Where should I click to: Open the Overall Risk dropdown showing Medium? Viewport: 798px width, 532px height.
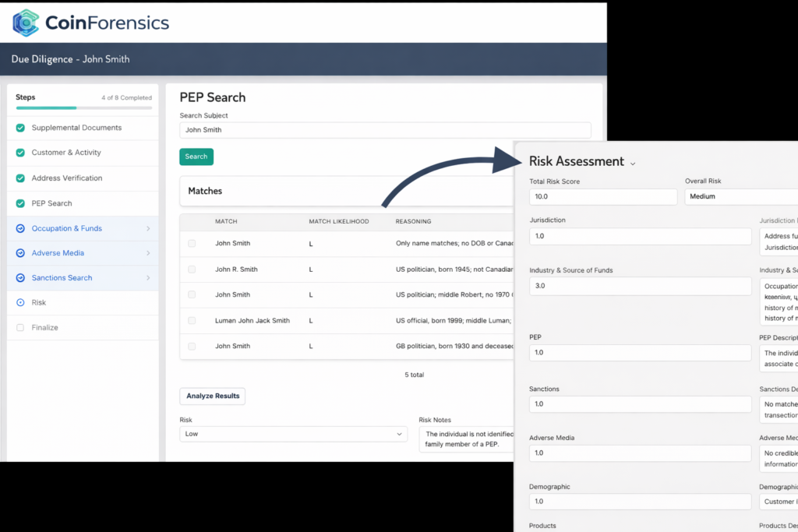click(740, 196)
